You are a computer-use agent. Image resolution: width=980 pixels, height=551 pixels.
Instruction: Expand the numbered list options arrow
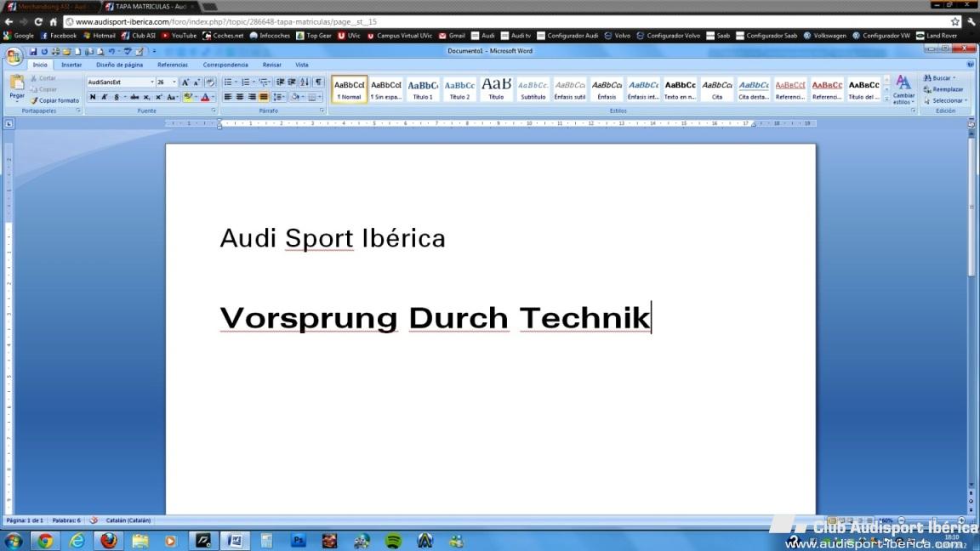[254, 82]
